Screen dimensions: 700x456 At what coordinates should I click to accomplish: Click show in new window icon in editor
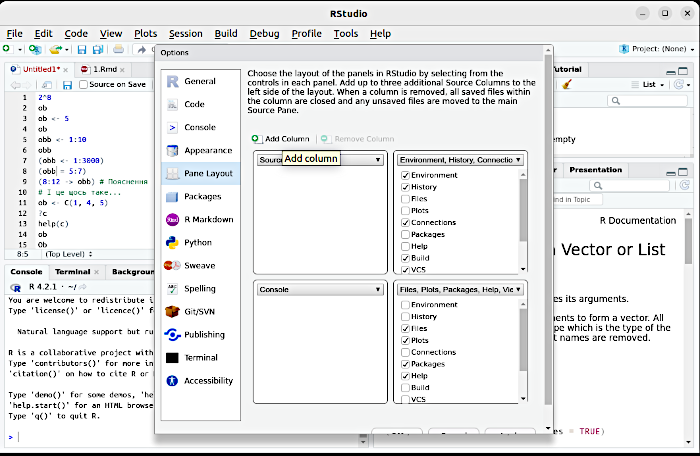46,84
